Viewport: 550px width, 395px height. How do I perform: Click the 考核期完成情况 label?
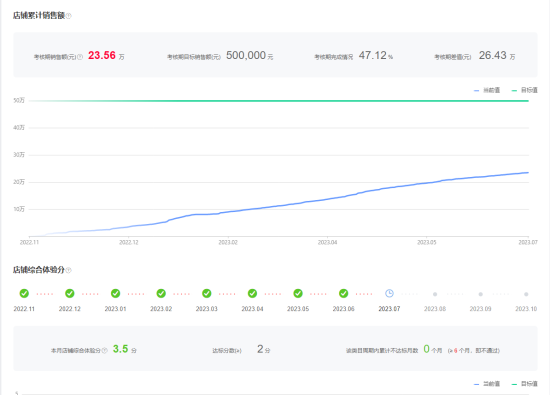pyautogui.click(x=334, y=57)
